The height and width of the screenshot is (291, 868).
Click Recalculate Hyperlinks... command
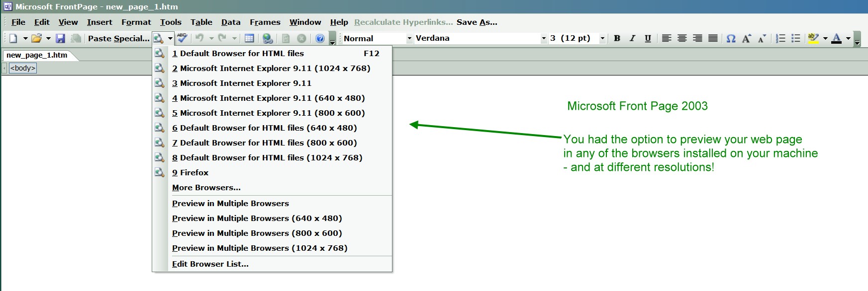pyautogui.click(x=403, y=22)
